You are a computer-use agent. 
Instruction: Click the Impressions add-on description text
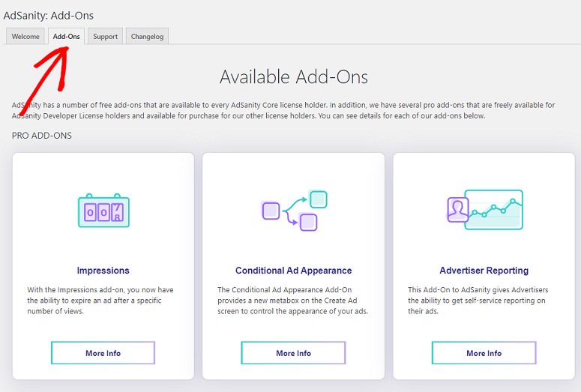pos(100,301)
